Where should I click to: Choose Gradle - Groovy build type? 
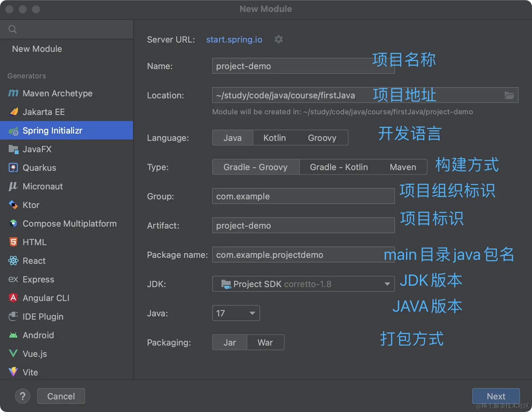[256, 167]
